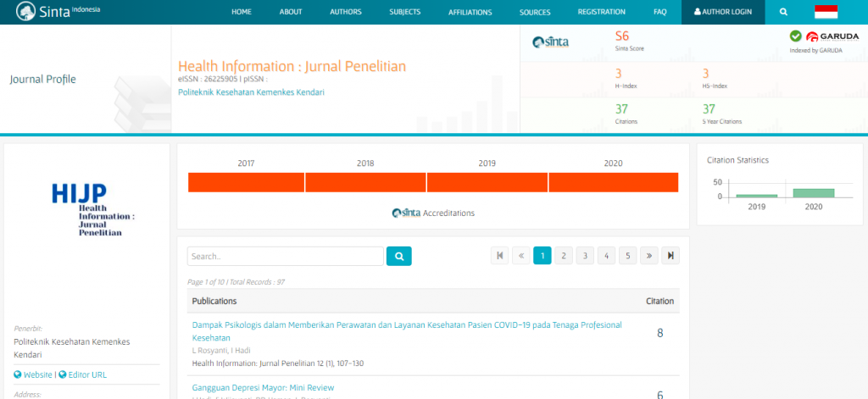The width and height of the screenshot is (868, 399).
Task: Click the Indonesian flag icon
Action: pos(826,12)
